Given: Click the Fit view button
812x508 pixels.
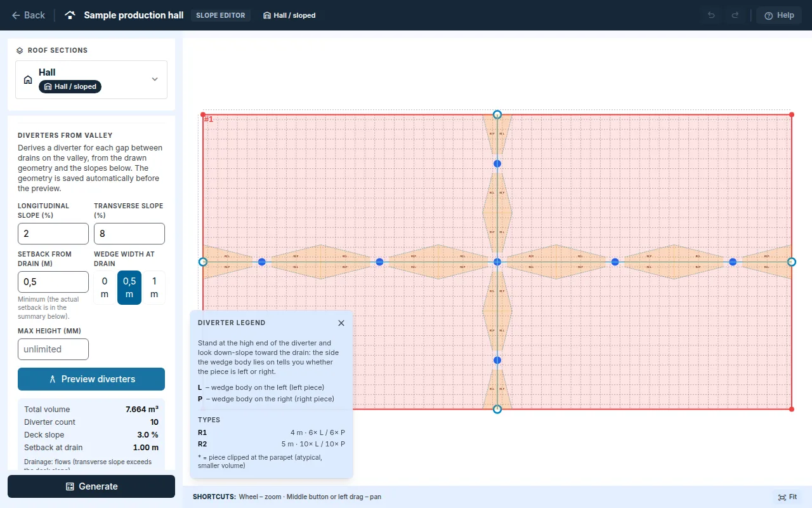Looking at the screenshot, I should coord(787,497).
